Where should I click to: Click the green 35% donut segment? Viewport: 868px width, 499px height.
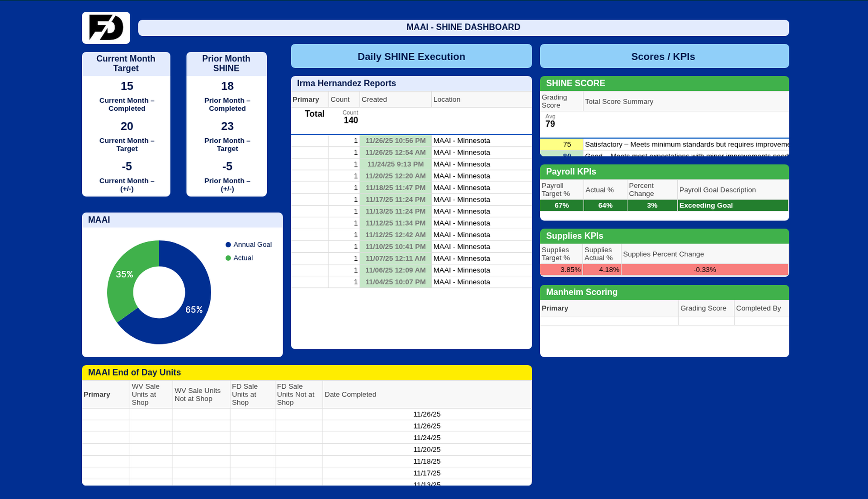point(125,274)
